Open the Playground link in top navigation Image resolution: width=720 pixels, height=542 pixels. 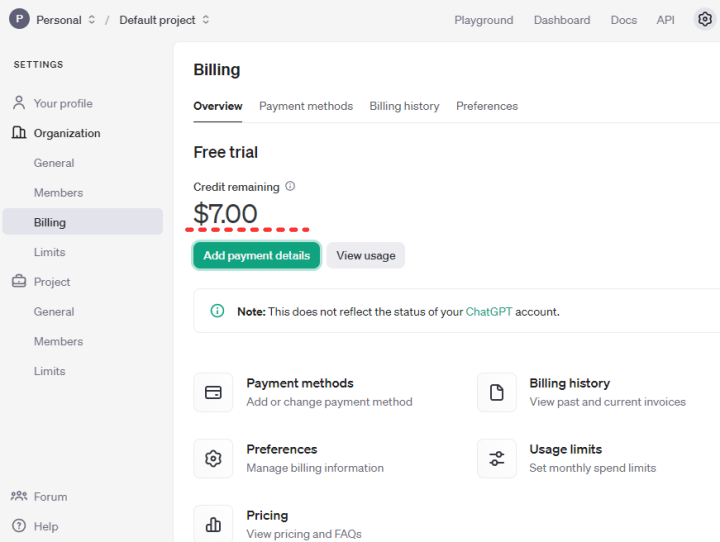(483, 20)
